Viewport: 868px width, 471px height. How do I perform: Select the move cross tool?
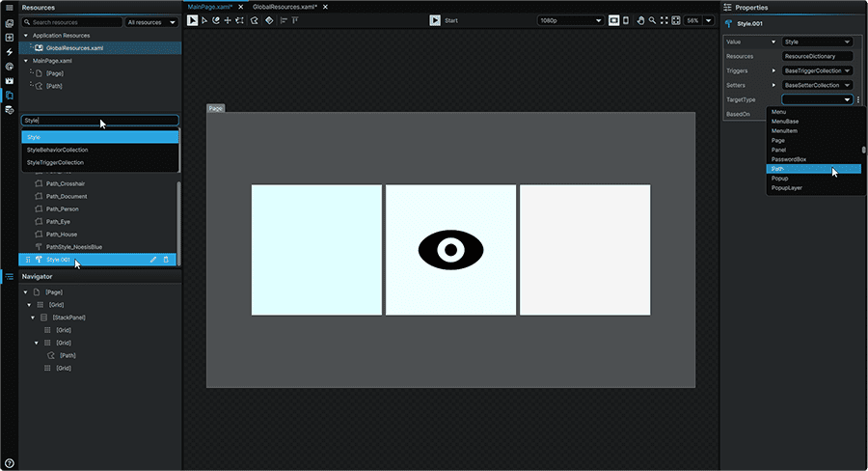pos(228,20)
